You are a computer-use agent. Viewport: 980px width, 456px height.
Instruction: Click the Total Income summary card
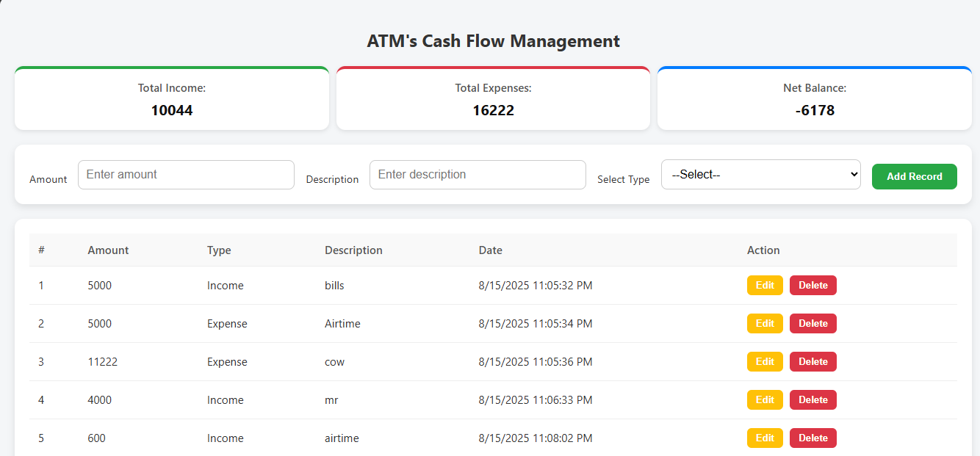172,99
